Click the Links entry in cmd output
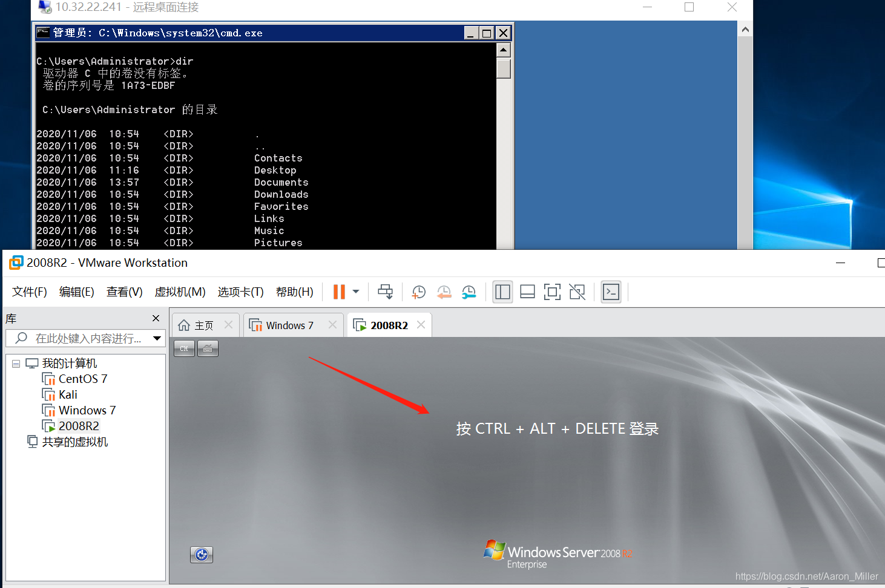 tap(269, 218)
